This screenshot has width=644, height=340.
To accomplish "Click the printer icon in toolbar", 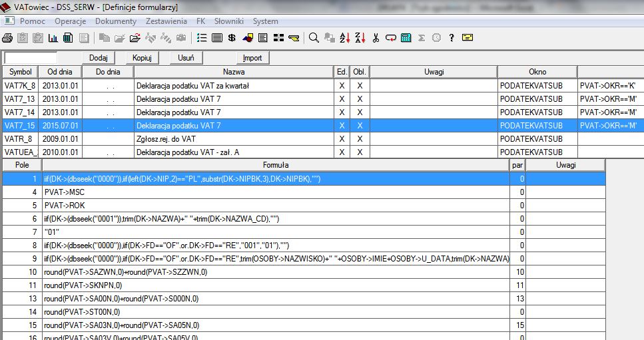I will [7, 37].
